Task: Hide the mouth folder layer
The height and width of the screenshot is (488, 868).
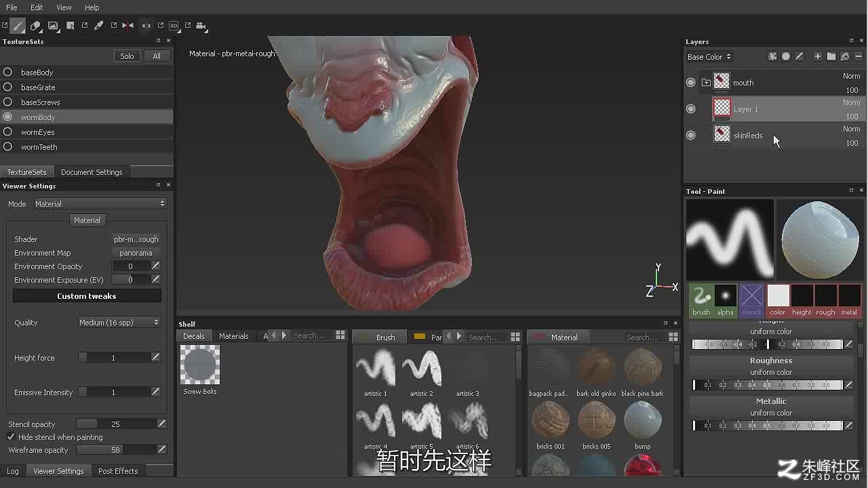Action: 690,82
